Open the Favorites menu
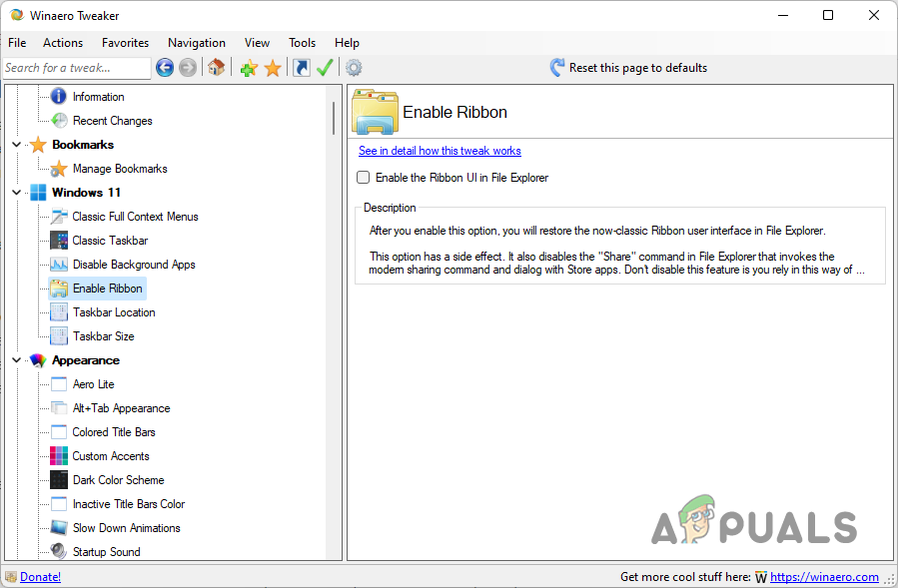The width and height of the screenshot is (898, 588). tap(126, 43)
